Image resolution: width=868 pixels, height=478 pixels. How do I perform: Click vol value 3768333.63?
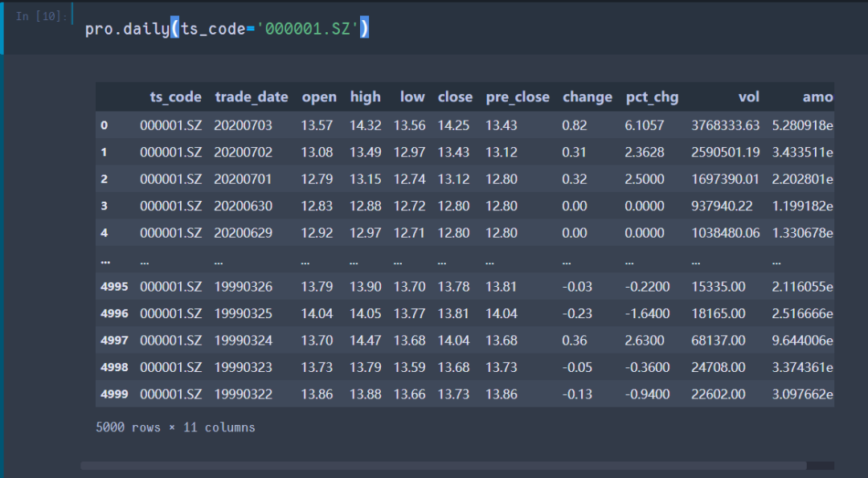[x=725, y=125]
